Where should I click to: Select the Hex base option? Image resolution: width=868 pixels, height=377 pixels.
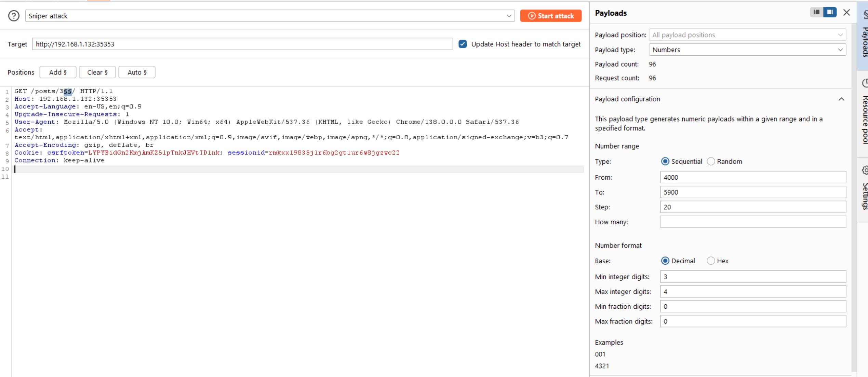click(711, 261)
